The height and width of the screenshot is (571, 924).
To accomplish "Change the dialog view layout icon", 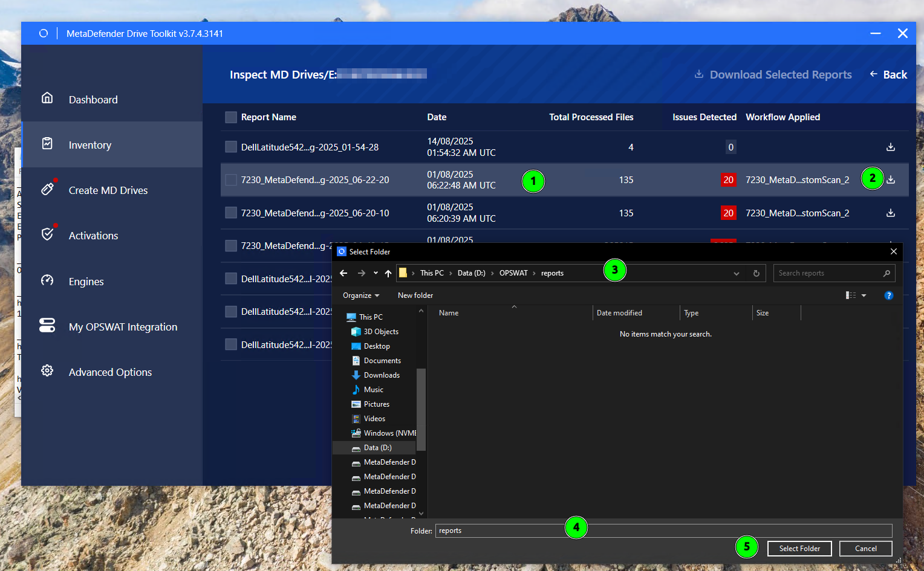I will (x=851, y=295).
